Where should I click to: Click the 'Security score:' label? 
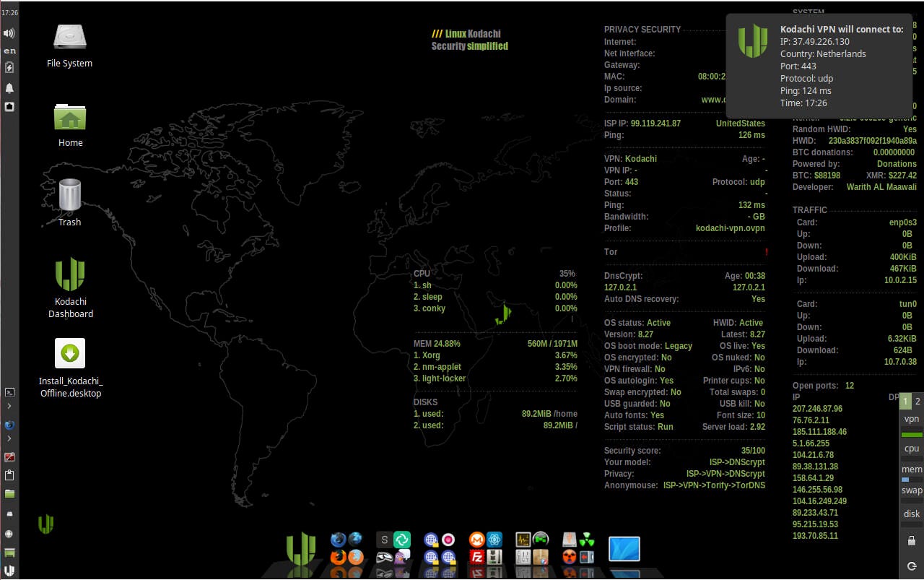point(631,451)
